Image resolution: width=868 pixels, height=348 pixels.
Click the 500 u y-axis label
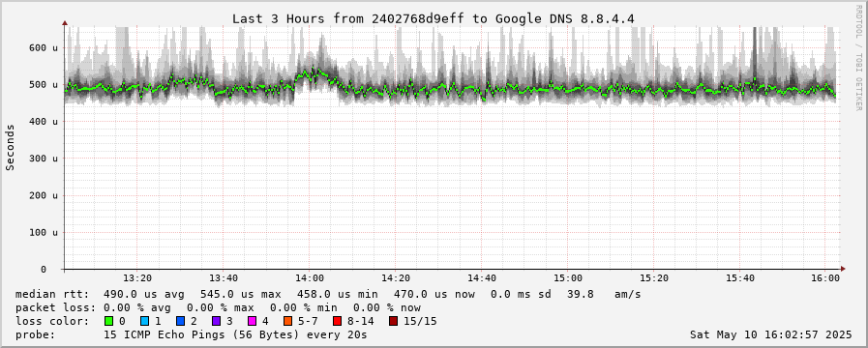pos(44,85)
